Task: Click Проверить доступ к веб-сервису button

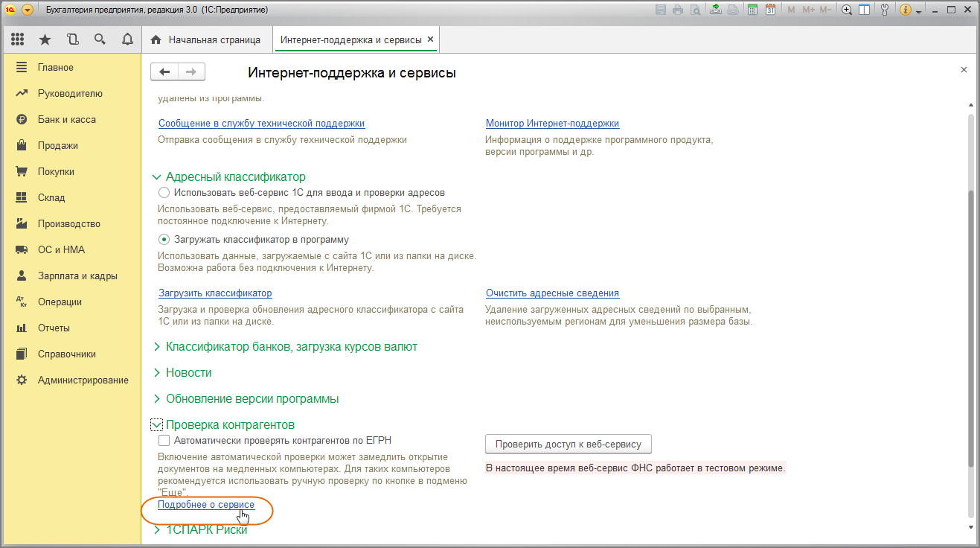Action: point(569,445)
